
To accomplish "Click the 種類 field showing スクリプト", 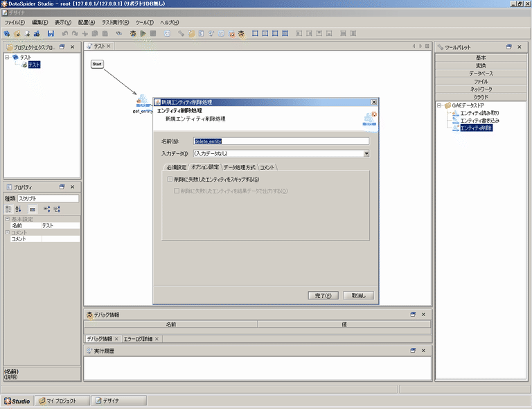I will [x=48, y=198].
